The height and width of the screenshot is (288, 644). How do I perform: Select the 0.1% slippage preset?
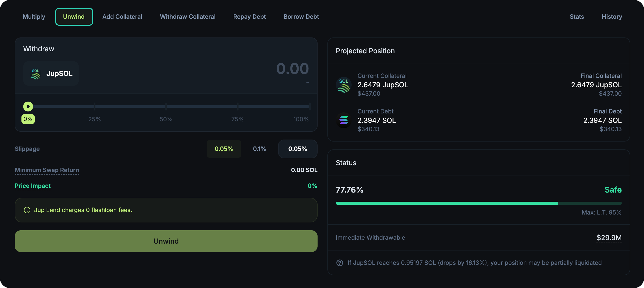click(x=259, y=149)
